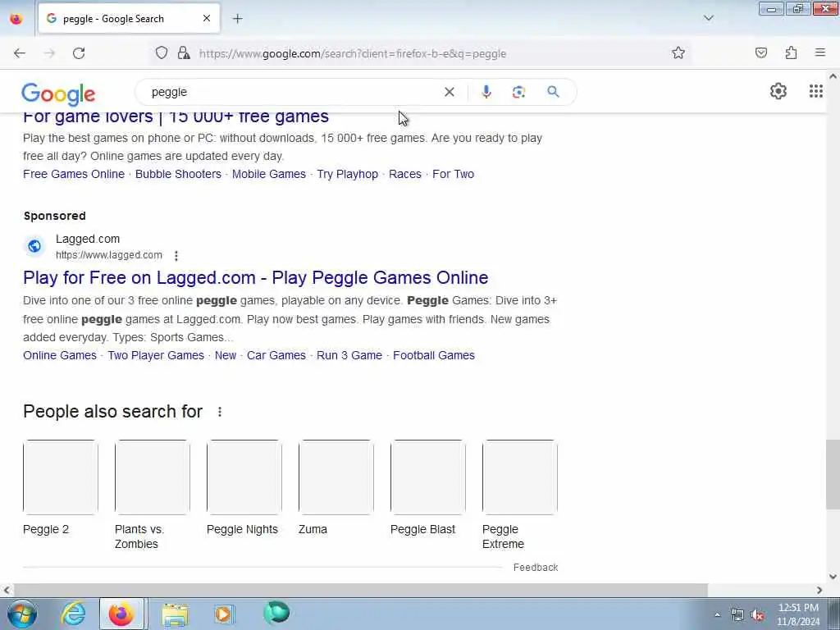Open Windows Explorer folder on taskbar
840x630 pixels.
coord(175,614)
